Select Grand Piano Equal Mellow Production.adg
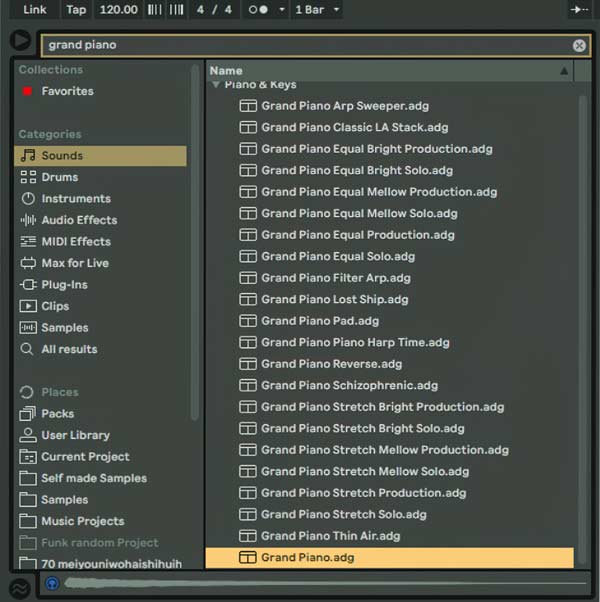Viewport: 600px width, 602px height. pyautogui.click(x=390, y=192)
